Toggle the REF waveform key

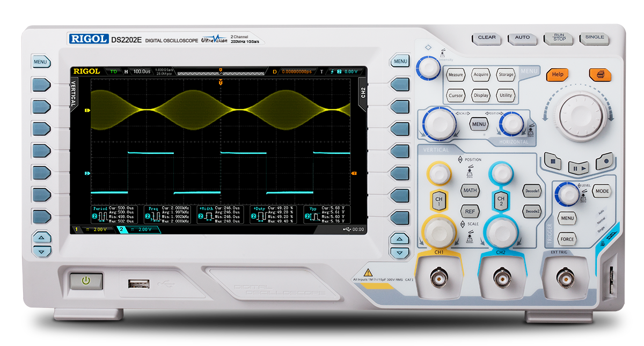[x=470, y=211]
